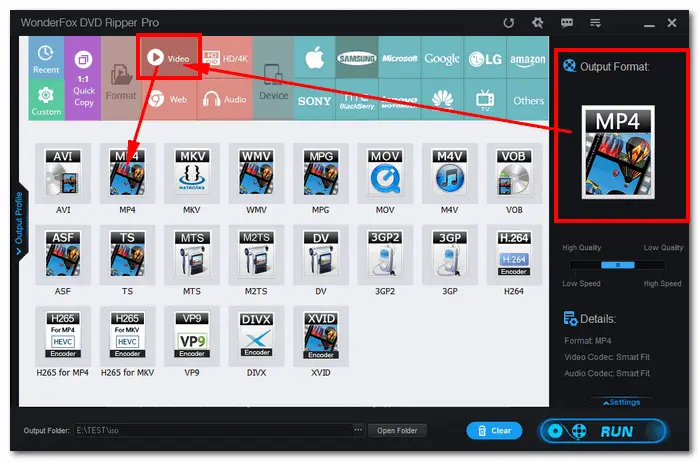This screenshot has height=462, width=700.
Task: Switch to the Audio category tab
Action: pyautogui.click(x=224, y=99)
